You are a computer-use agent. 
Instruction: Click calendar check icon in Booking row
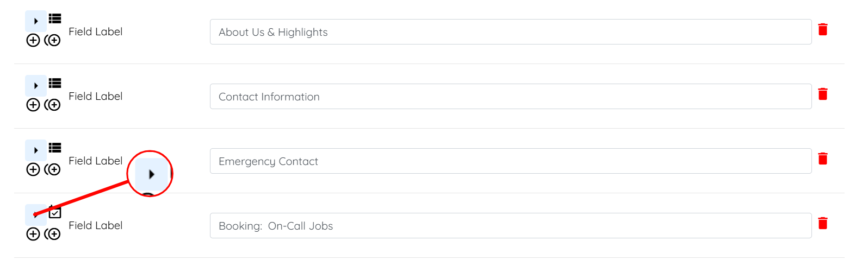pos(55,212)
